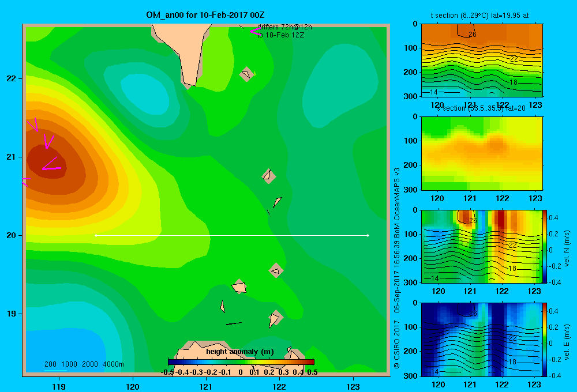The image size is (577, 392).
Task: Click the right endpoint of the white section line
Action: [x=368, y=235]
